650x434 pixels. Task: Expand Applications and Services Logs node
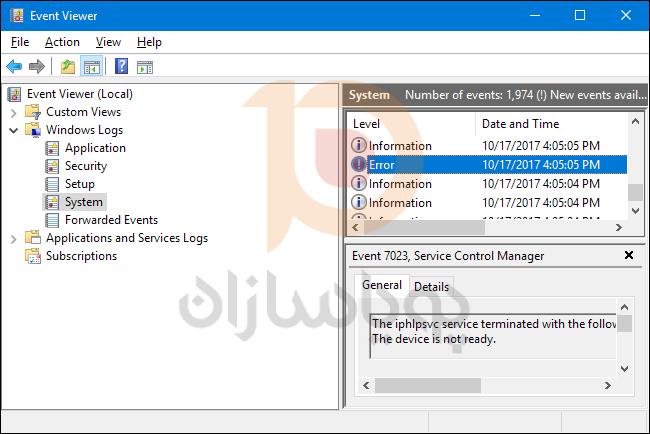(x=14, y=238)
